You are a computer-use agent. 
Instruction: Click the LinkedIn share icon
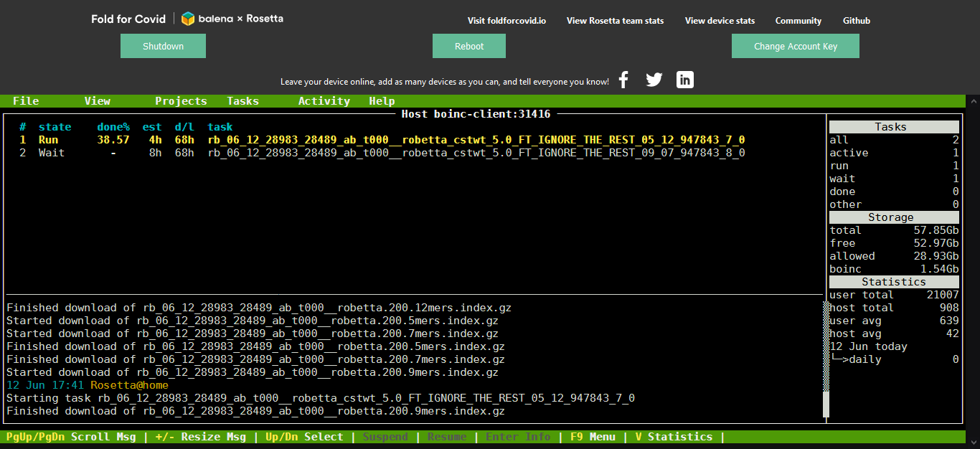click(685, 80)
